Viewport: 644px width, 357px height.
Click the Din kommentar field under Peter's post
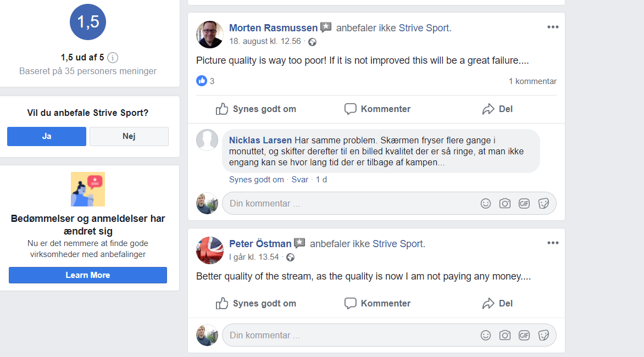[x=346, y=335]
